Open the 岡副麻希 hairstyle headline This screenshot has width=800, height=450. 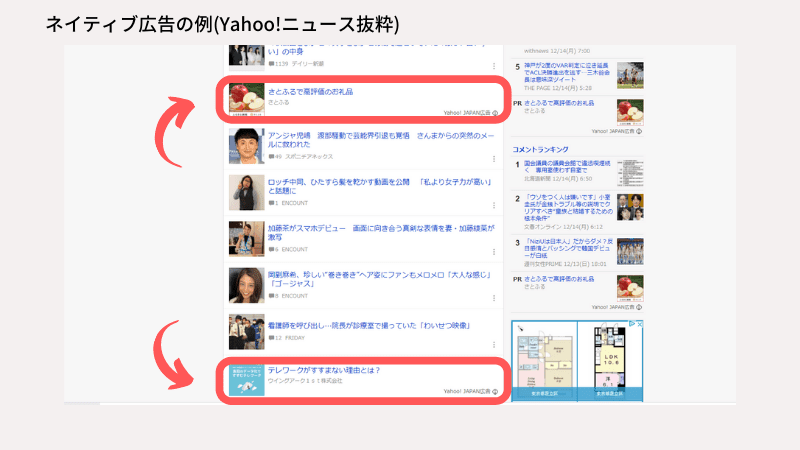(x=380, y=279)
